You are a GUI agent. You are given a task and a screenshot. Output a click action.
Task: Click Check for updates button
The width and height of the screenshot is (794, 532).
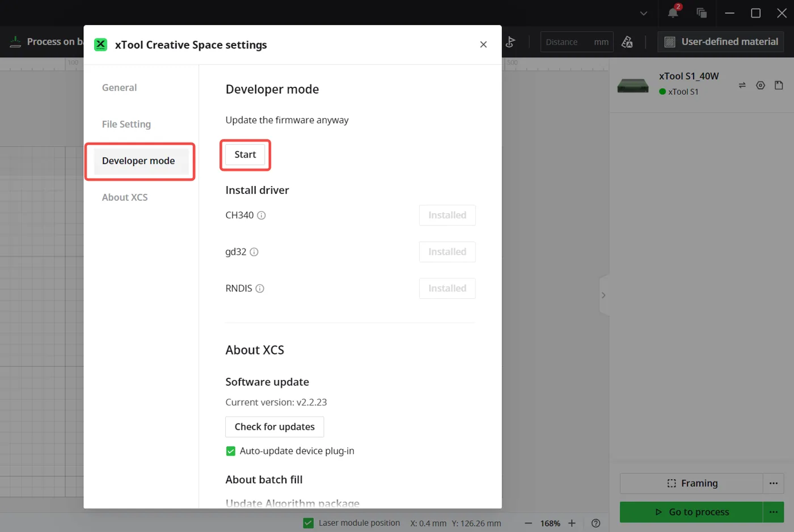tap(274, 427)
